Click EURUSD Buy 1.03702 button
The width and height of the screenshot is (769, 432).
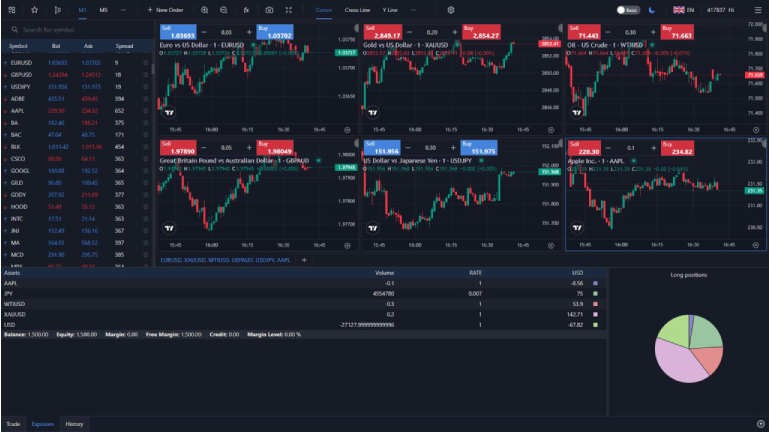(275, 32)
